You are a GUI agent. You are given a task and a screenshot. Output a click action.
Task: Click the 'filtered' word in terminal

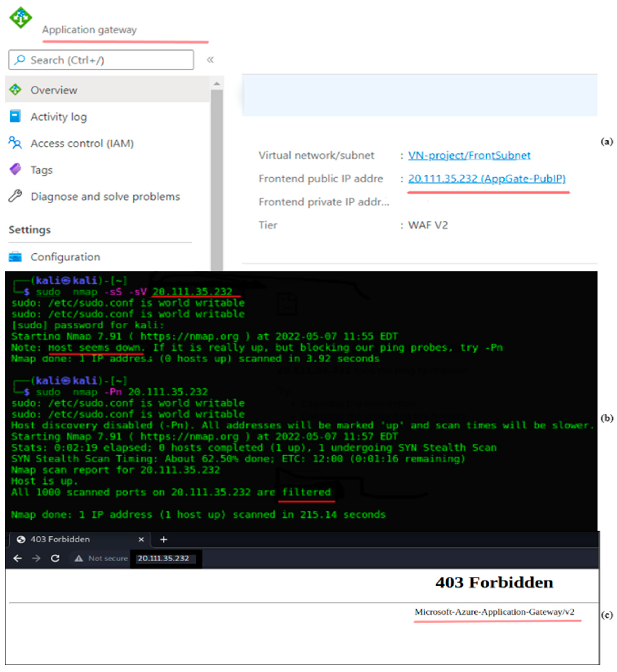coord(307,492)
